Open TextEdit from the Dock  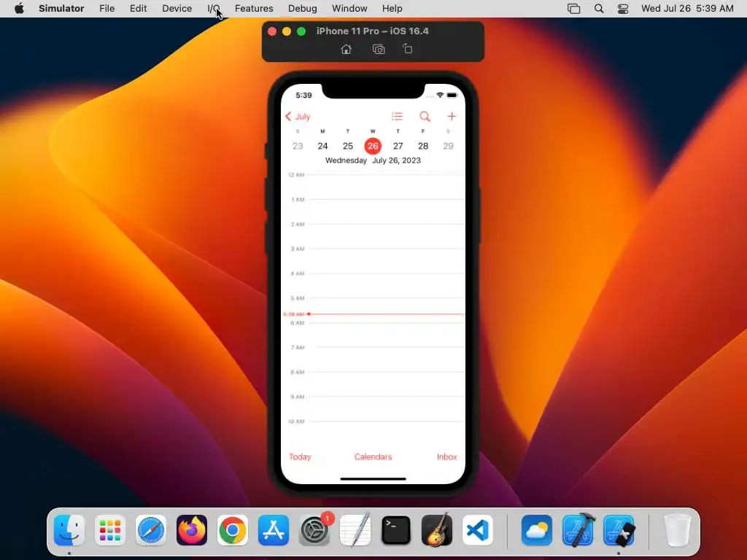click(355, 530)
